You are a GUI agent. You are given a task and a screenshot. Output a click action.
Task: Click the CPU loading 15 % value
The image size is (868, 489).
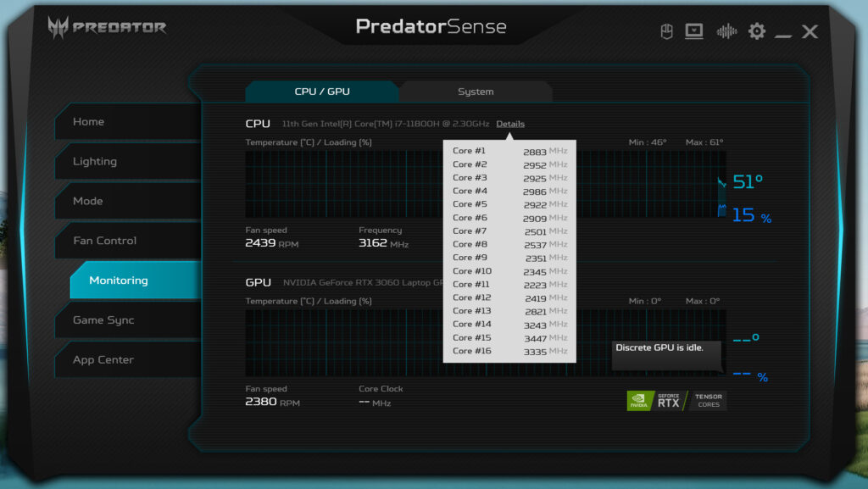(x=752, y=215)
